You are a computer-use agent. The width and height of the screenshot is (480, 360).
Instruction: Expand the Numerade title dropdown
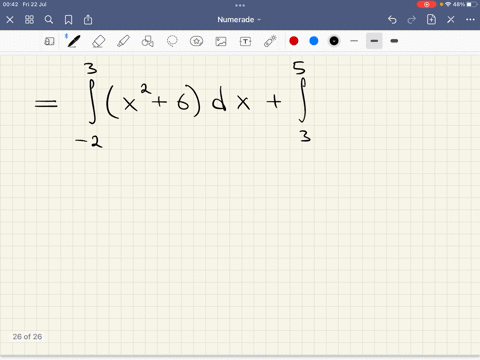point(239,20)
